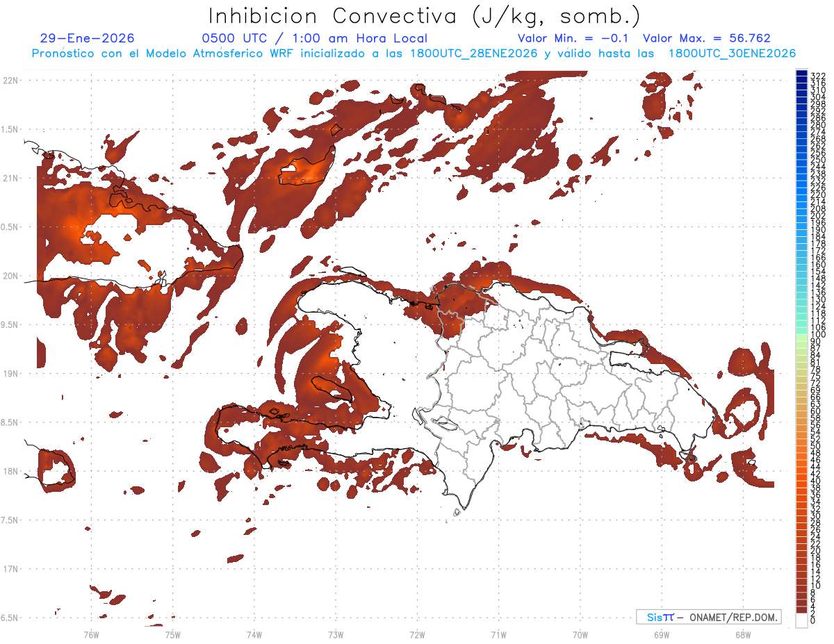This screenshot has height=644, width=834.
Task: Click the "72W" longitude label
Action: tap(417, 635)
